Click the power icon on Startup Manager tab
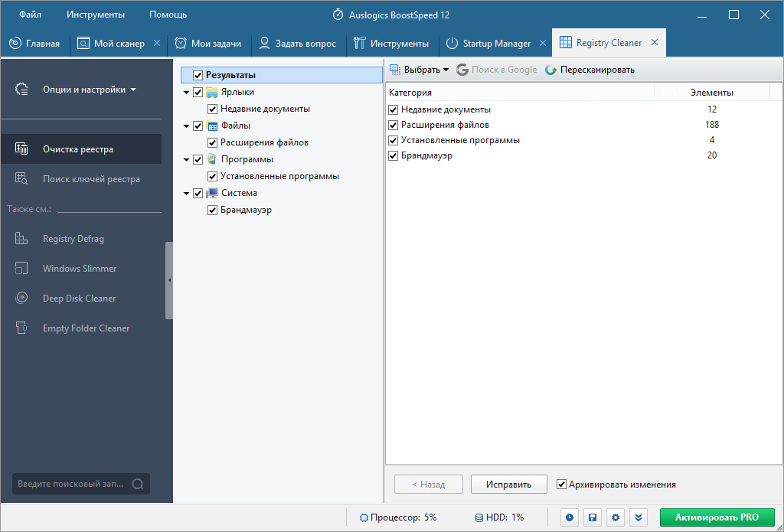Viewport: 784px width, 532px height. coord(452,43)
